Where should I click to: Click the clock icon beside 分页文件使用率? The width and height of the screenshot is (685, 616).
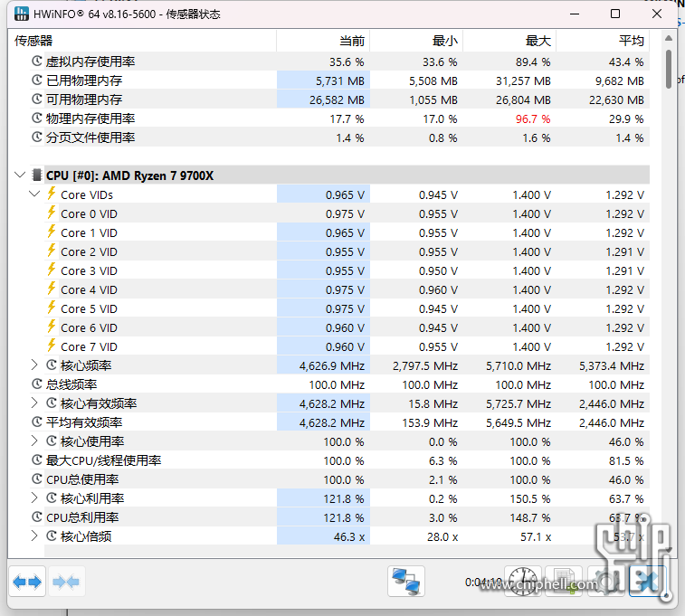37,137
